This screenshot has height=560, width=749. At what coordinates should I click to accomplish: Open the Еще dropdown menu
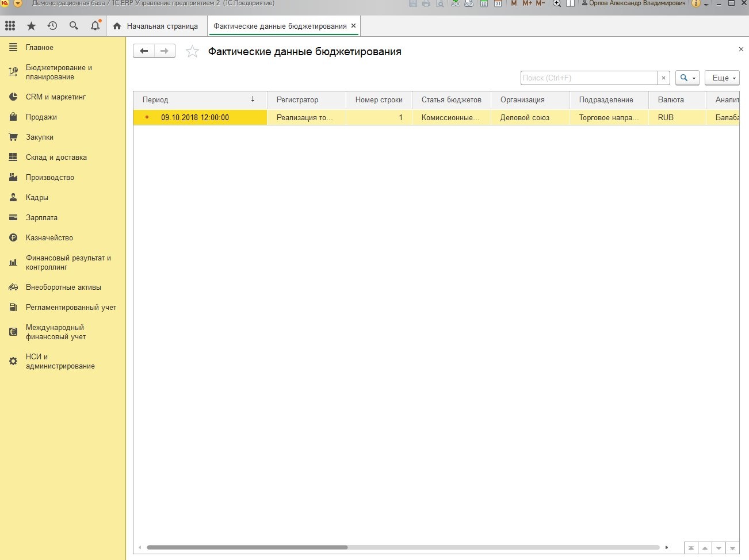point(722,78)
